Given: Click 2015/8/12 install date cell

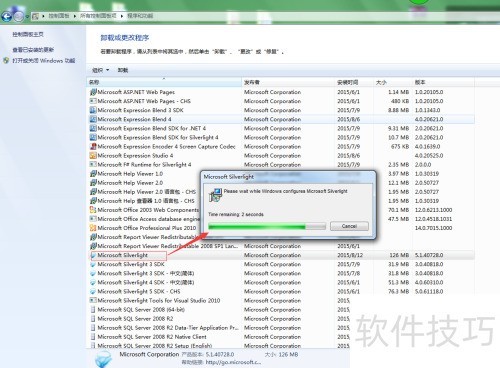Looking at the screenshot, I should [x=350, y=255].
